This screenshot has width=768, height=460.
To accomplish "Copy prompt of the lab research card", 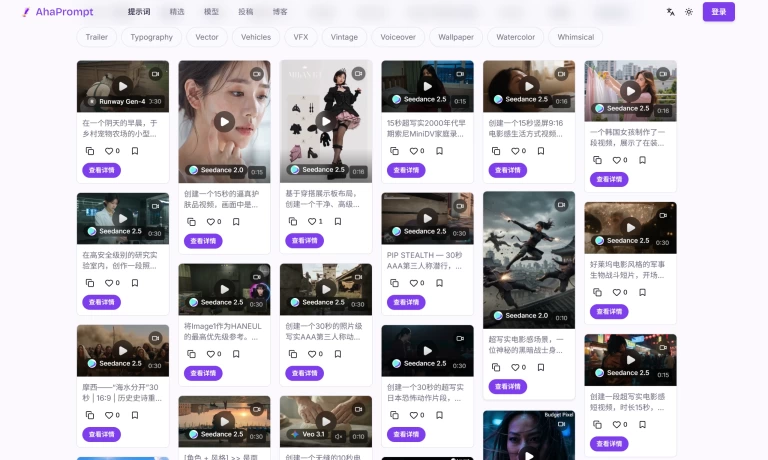I will (90, 283).
